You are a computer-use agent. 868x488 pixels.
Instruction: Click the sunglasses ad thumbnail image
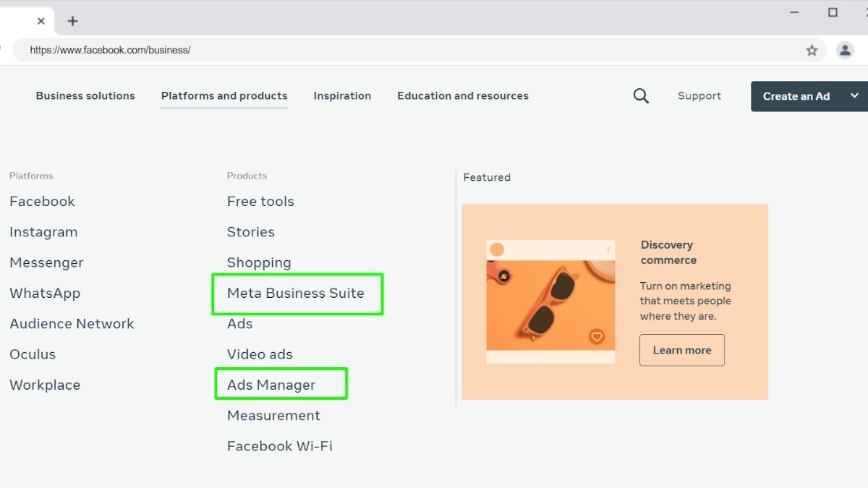[x=550, y=301]
